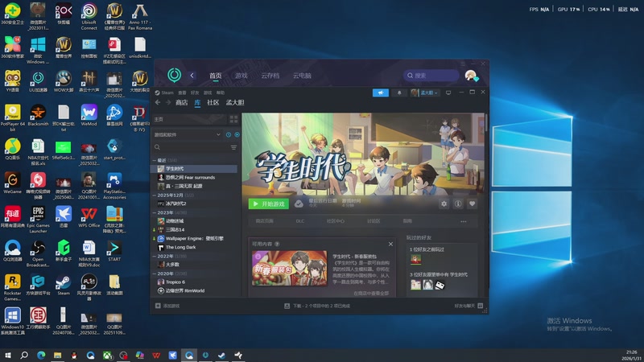Open Steam 库 library tab
644x362 pixels.
point(197,103)
